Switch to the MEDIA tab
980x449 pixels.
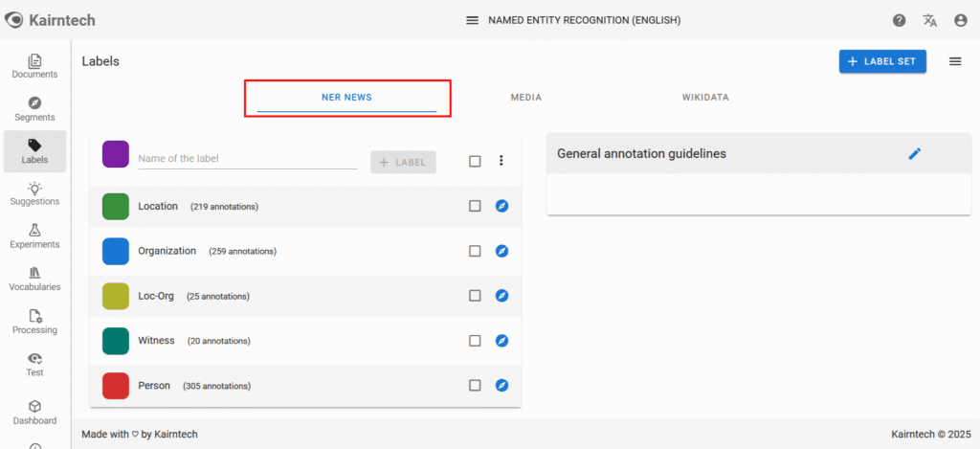click(x=525, y=98)
